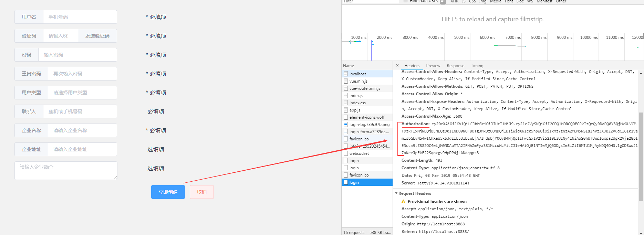Click the Access-Control-Allow-Methods header line
Image resolution: width=644 pixels, height=235 pixels.
coord(467,86)
